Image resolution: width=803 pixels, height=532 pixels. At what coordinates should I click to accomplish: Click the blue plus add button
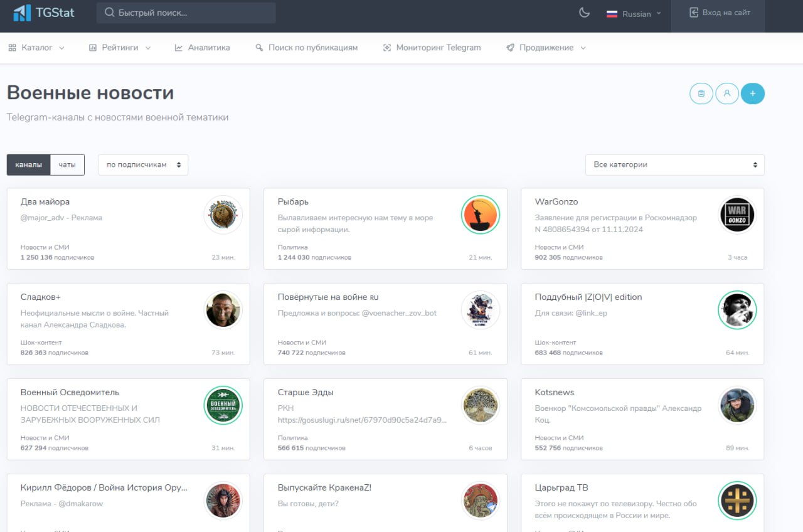[753, 93]
